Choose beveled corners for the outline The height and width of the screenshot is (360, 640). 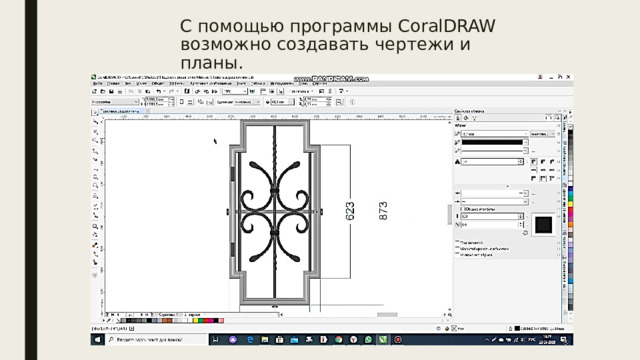click(x=552, y=162)
